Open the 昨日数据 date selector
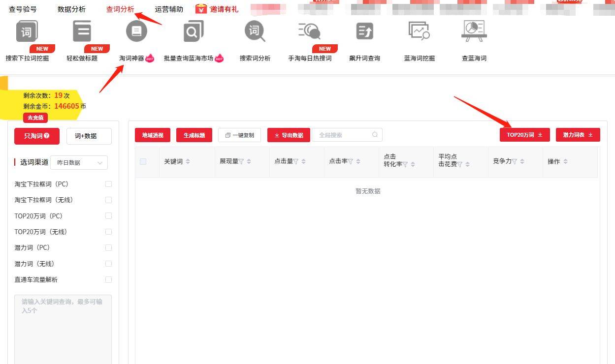Screen dimensions: 615x364 click(79, 162)
